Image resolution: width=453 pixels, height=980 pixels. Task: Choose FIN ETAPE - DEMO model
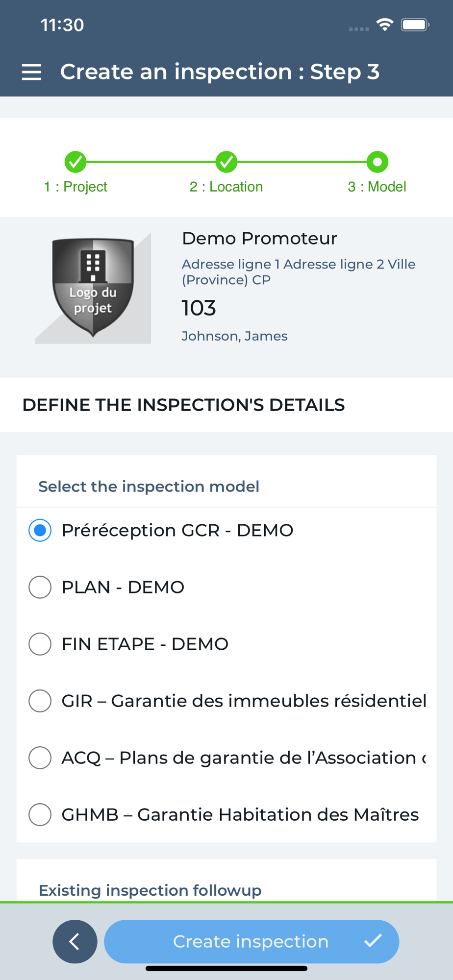(x=40, y=644)
